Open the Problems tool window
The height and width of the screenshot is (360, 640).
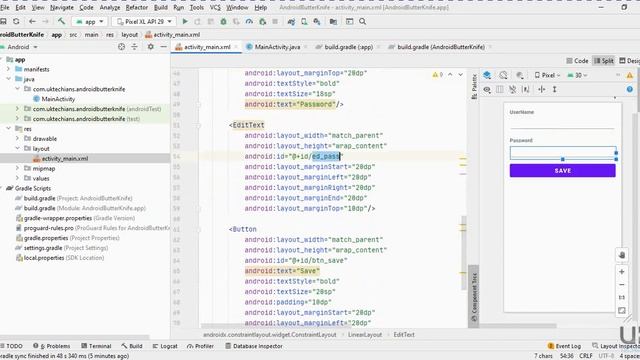51,346
